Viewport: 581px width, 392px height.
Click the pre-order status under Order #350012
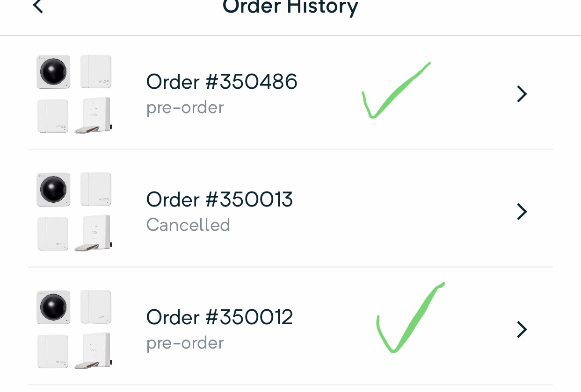[x=185, y=343]
